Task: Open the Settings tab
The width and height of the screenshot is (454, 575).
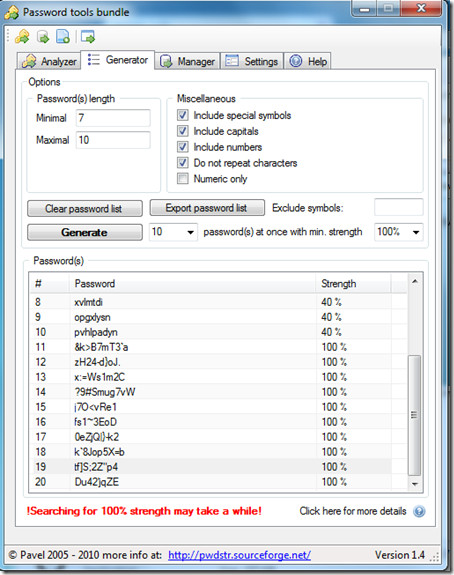Action: click(x=252, y=61)
